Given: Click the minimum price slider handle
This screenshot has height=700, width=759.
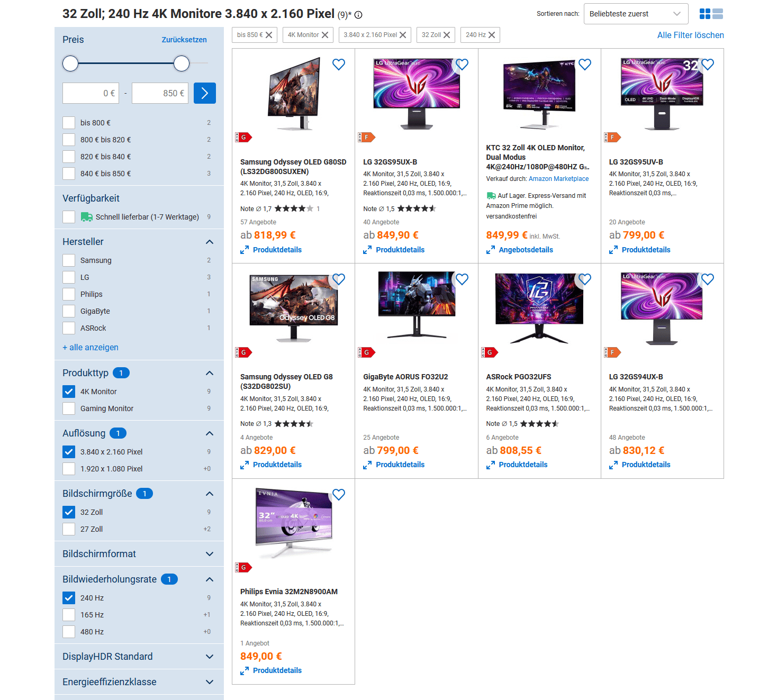Looking at the screenshot, I should 70,63.
